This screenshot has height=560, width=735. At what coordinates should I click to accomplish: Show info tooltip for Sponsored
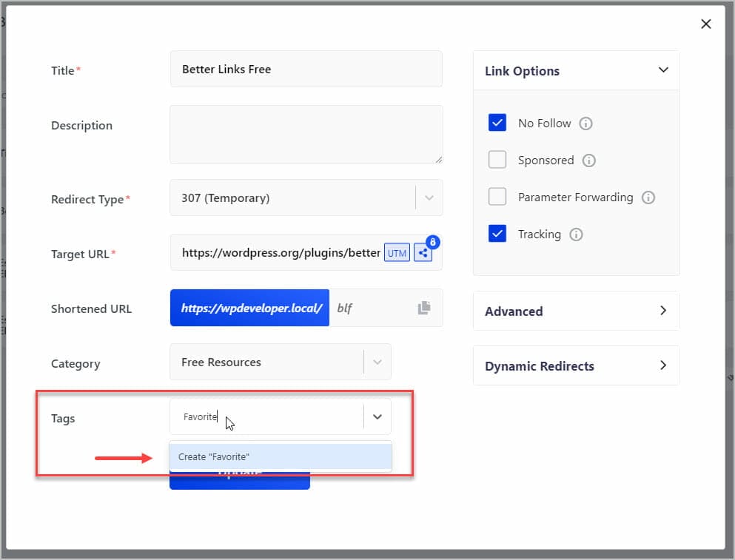(588, 161)
